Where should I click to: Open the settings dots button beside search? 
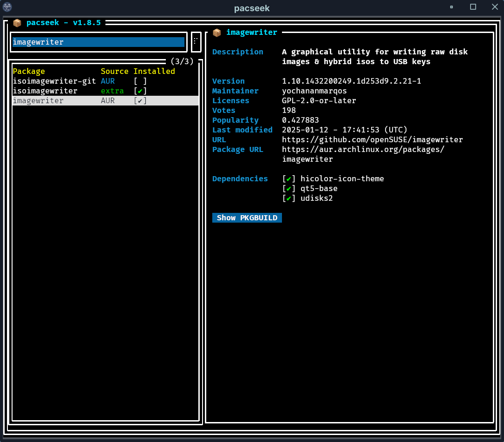pyautogui.click(x=196, y=41)
